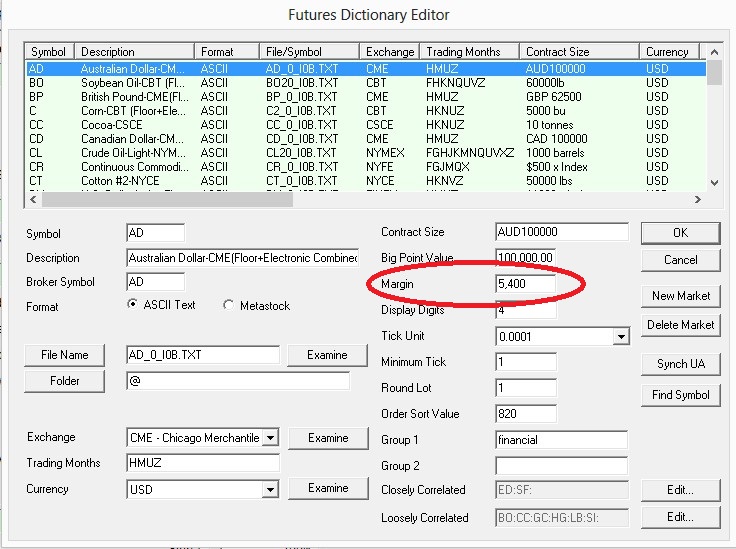Open Find Symbol search
Screen dimensions: 736x549
click(680, 394)
